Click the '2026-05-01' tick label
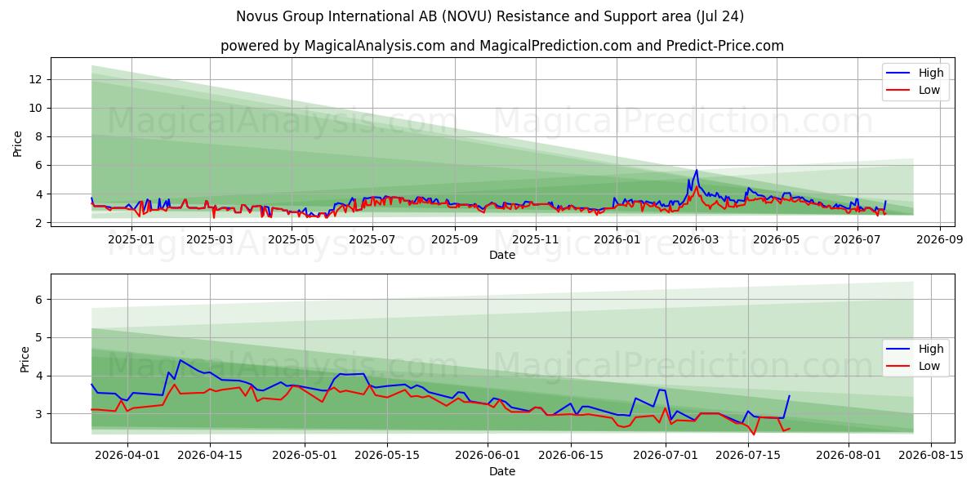Viewport: 980px width, 490px height. 305,455
